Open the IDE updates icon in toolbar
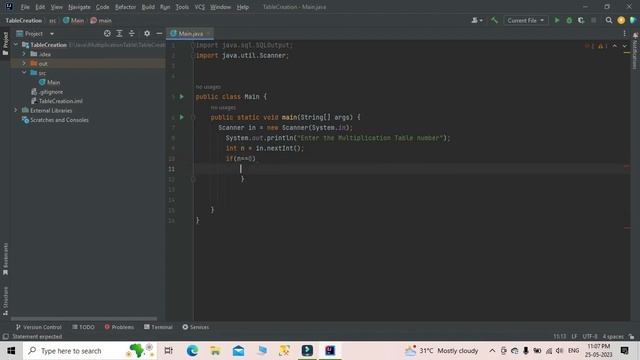640x360 pixels. (621, 20)
